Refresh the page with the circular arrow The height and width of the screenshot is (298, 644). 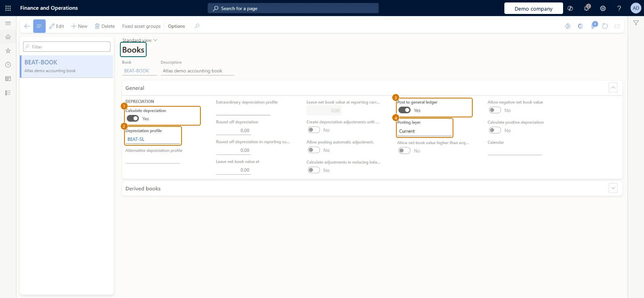[x=605, y=26]
